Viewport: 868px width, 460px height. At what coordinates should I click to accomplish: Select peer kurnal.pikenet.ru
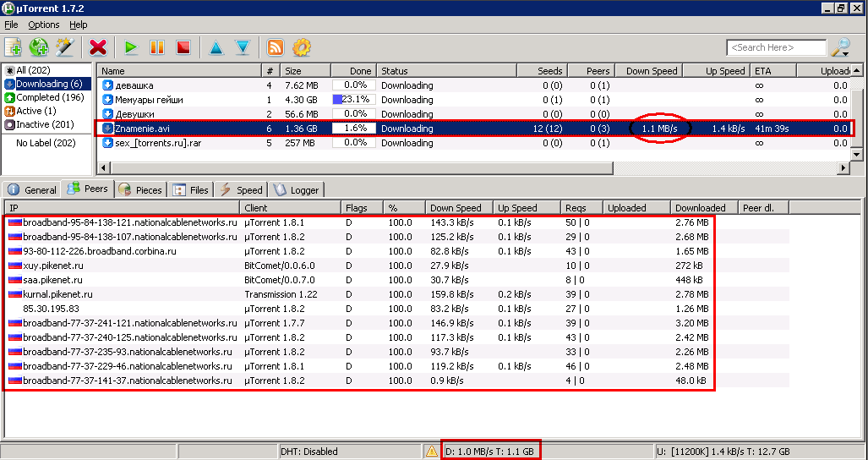coord(397,294)
